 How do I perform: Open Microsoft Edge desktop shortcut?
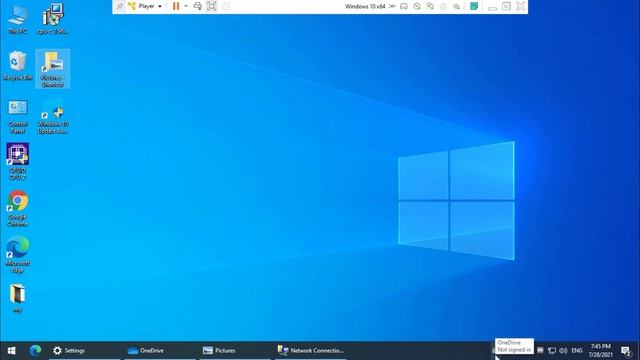click(18, 255)
